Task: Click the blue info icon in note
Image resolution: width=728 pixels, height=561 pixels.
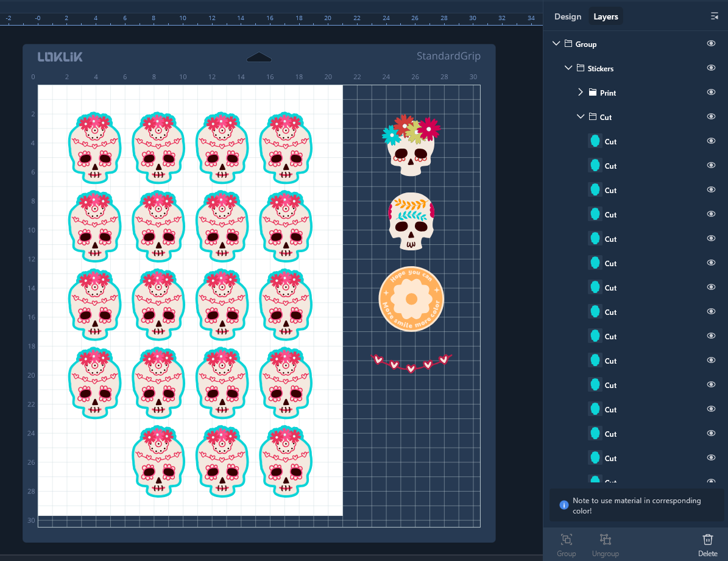Action: pyautogui.click(x=564, y=505)
